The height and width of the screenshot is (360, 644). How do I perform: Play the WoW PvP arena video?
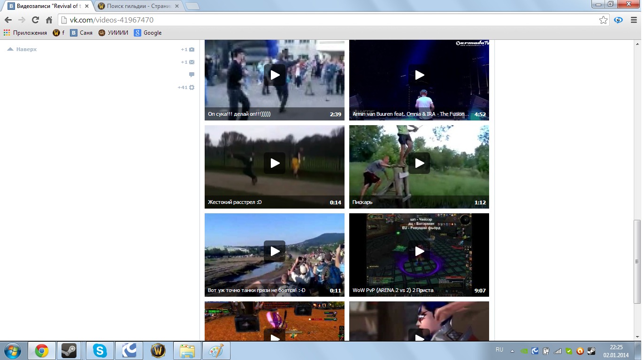419,251
